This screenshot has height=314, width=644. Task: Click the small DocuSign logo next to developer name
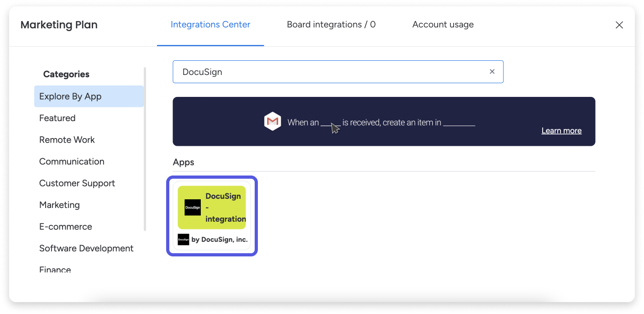click(183, 239)
